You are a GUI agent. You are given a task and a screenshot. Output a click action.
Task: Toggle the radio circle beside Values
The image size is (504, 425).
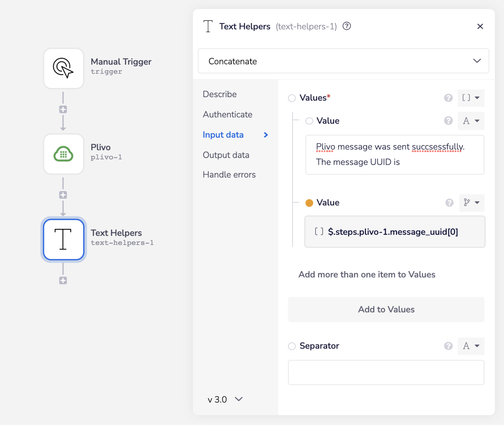(x=292, y=98)
